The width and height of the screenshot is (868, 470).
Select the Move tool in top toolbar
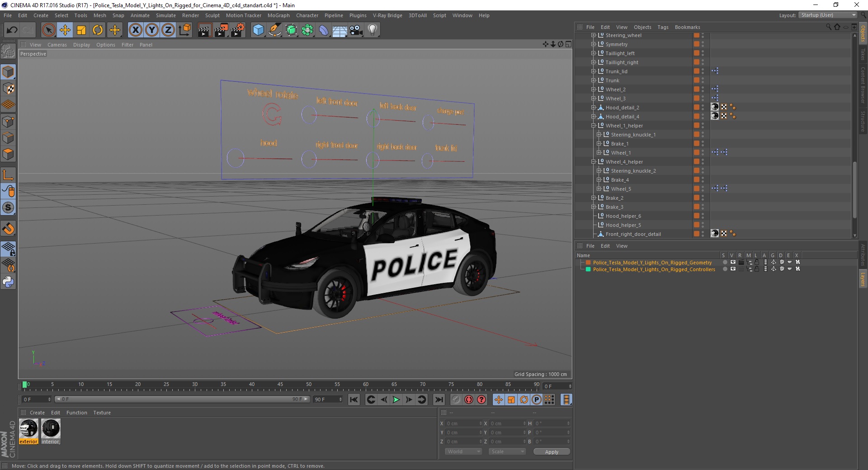click(x=65, y=30)
